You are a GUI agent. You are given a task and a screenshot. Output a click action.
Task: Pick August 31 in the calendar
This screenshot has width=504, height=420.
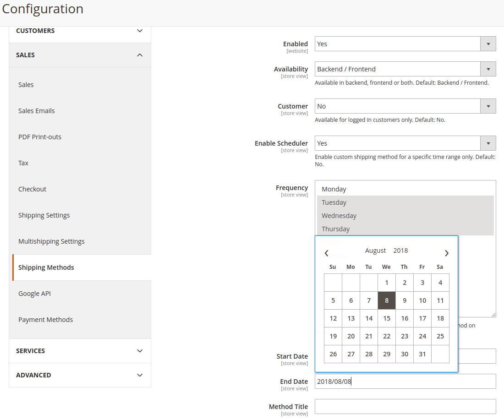pyautogui.click(x=422, y=354)
